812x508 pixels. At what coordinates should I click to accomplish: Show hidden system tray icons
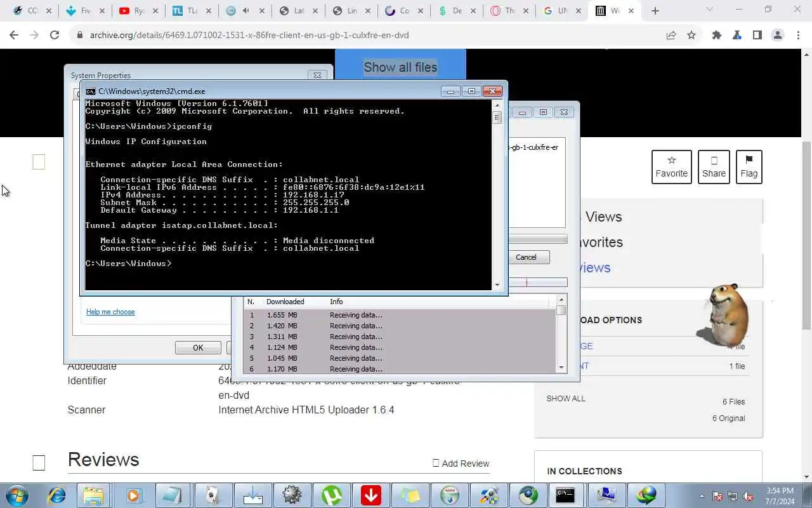coord(702,496)
